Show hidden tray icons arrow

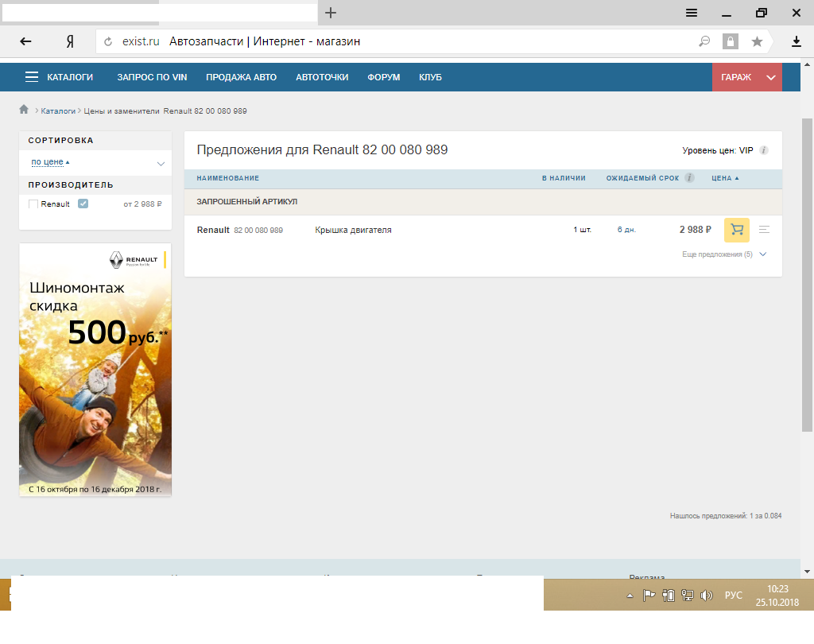coord(630,596)
